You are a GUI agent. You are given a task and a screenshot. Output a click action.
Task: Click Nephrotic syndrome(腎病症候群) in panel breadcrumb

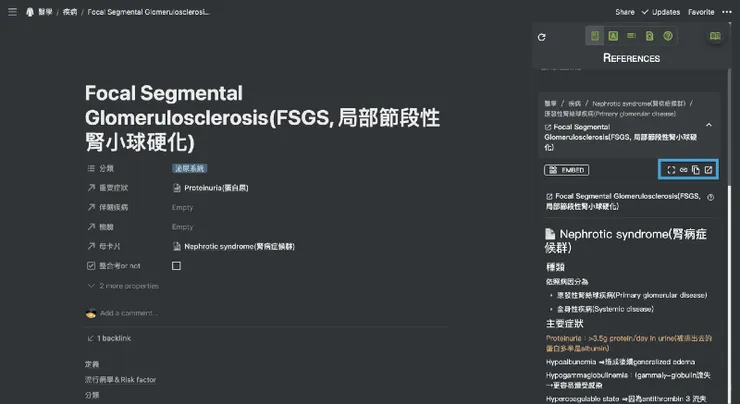(x=639, y=103)
